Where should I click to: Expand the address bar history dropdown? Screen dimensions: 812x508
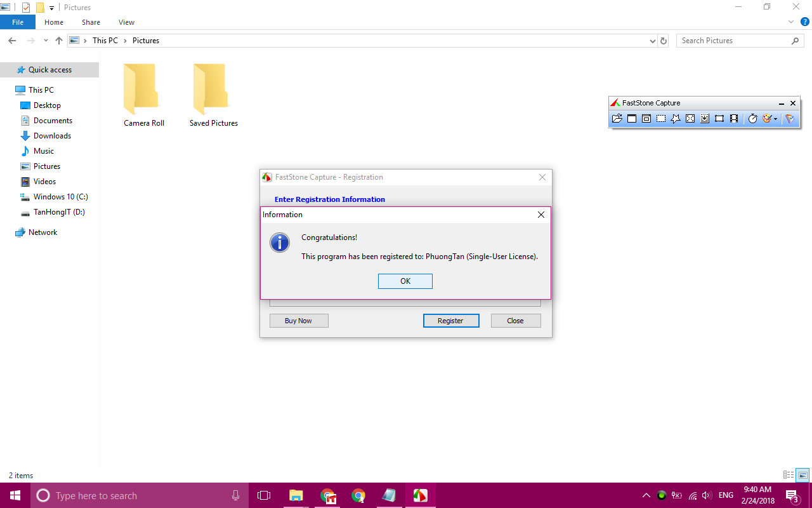653,41
